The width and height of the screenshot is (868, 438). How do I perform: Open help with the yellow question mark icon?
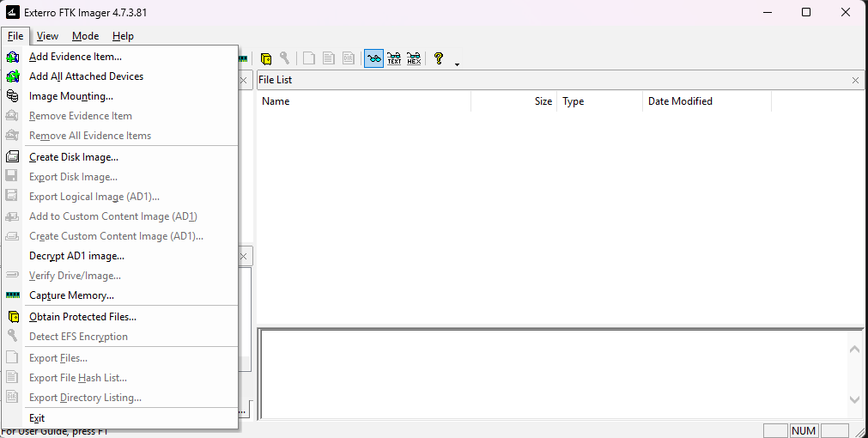click(439, 58)
